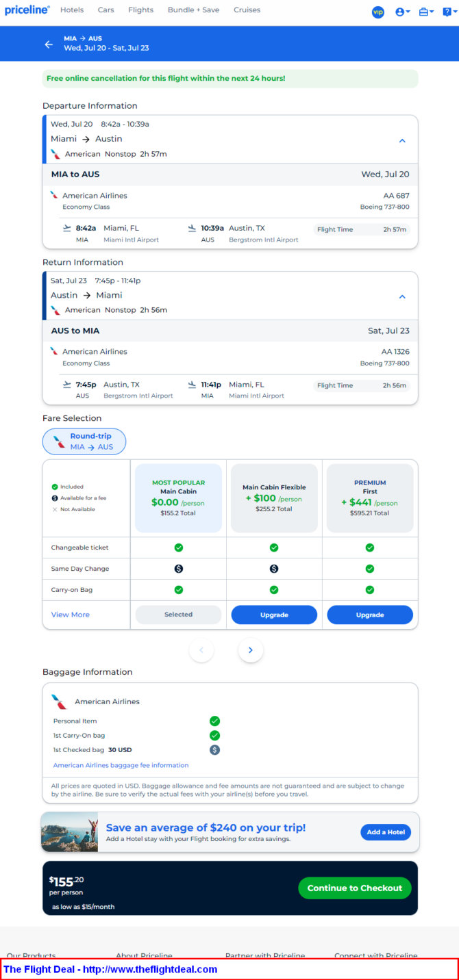Click American Airlines logo in Baggage Information
Viewport: 459px width, 980px height.
coord(59,701)
